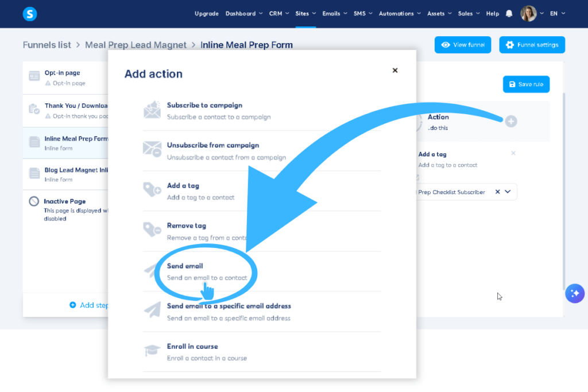Click the Enroll in course graduation cap icon
The image size is (588, 392).
153,351
